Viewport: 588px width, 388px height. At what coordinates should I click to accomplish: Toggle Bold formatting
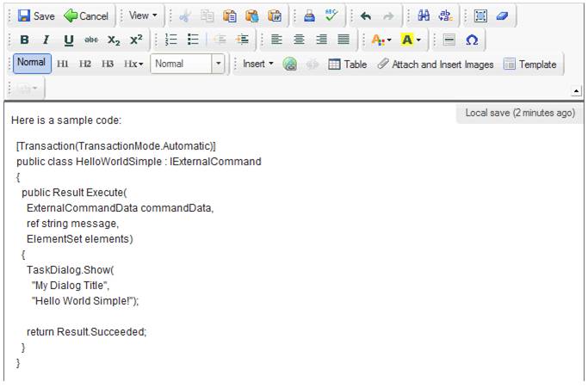pyautogui.click(x=24, y=40)
